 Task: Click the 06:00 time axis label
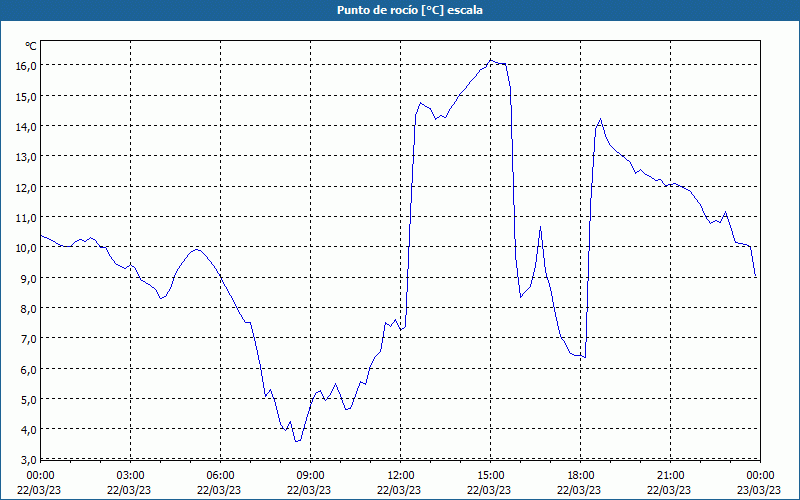click(x=220, y=476)
